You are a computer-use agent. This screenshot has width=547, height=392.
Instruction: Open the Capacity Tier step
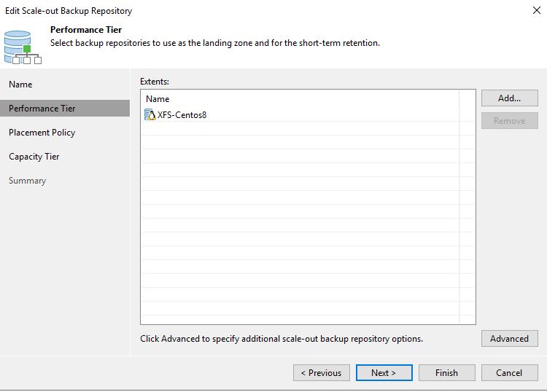34,157
